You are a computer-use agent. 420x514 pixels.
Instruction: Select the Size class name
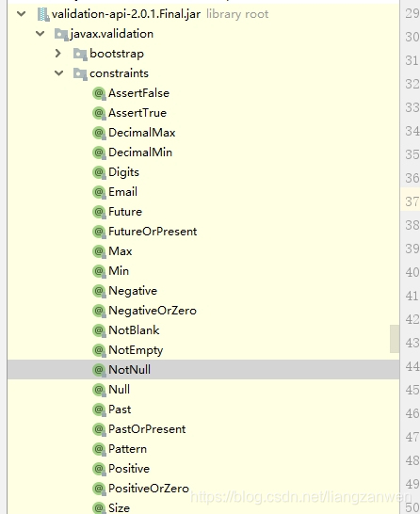pos(120,508)
